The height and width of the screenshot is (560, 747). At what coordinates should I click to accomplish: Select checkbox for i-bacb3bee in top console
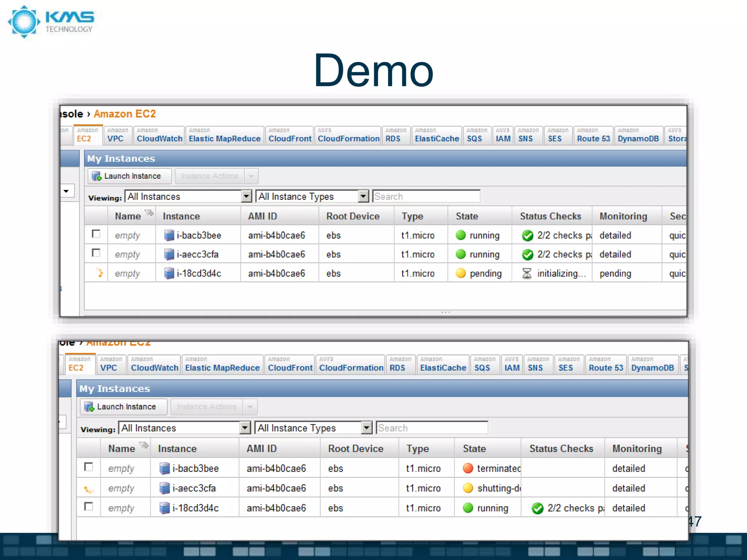coord(96,234)
